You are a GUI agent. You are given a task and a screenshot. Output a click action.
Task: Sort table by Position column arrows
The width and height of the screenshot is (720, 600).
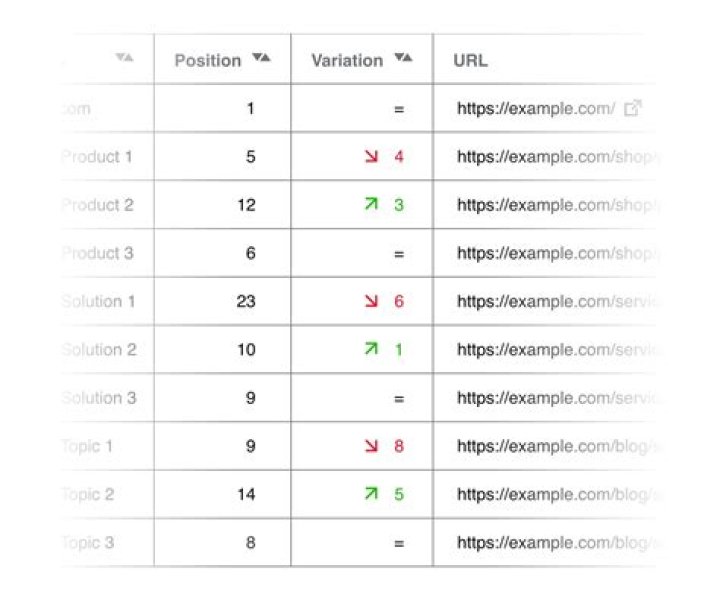261,59
